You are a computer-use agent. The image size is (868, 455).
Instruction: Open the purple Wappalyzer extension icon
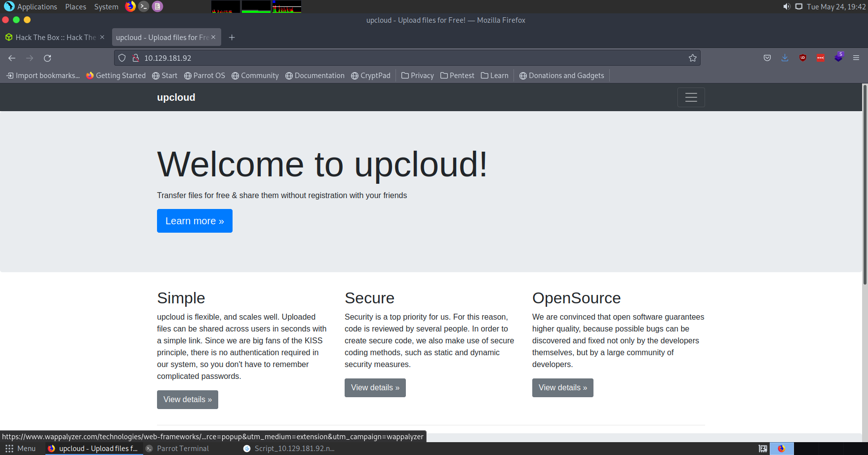coord(838,58)
